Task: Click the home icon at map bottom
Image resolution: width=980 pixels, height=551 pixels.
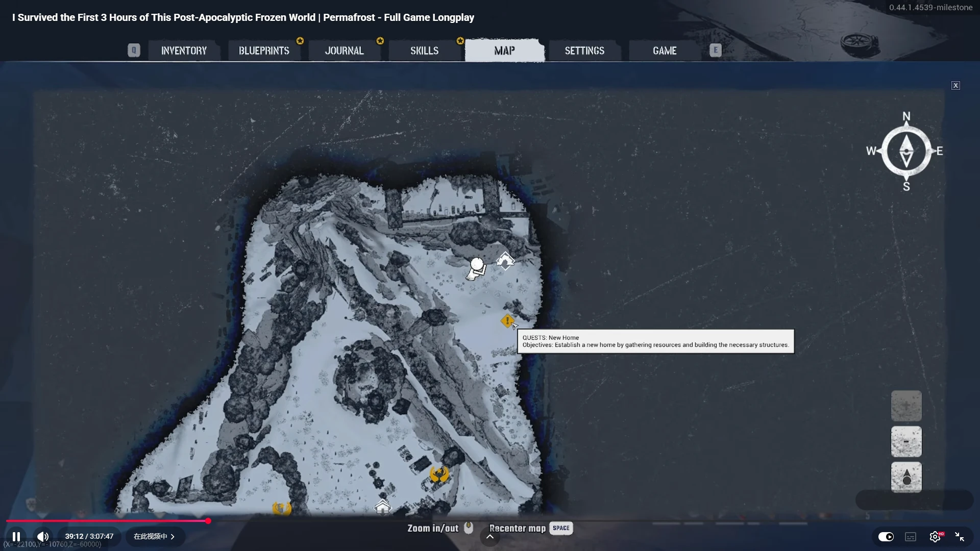Action: (x=382, y=507)
